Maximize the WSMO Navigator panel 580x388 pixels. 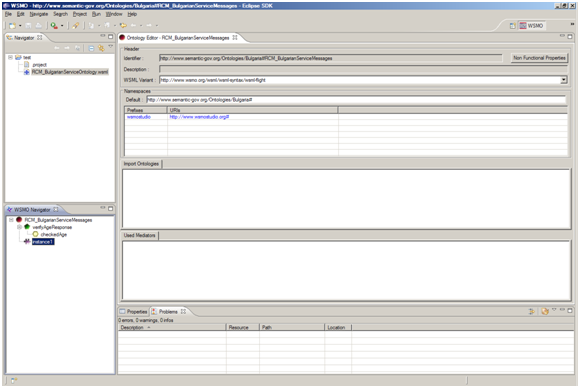[110, 209]
